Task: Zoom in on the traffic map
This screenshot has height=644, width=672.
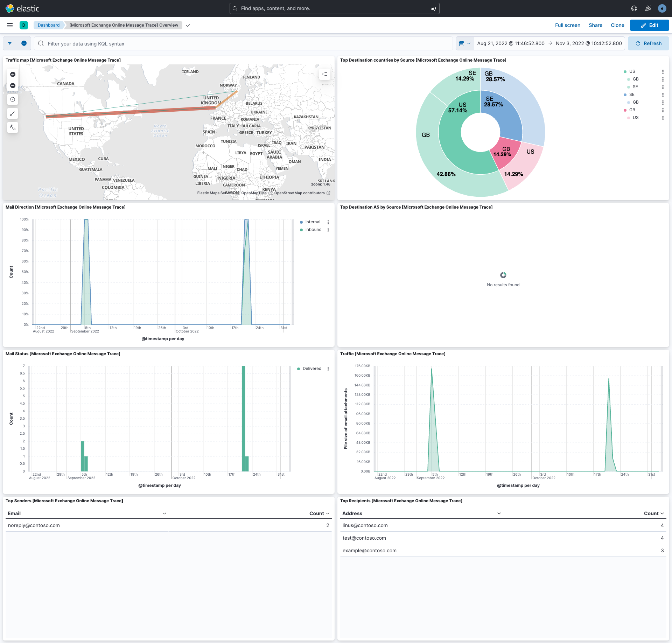Action: tap(13, 74)
